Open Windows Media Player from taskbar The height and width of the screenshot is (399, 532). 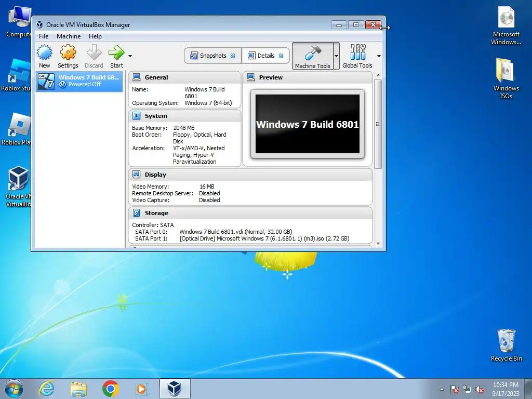tap(142, 389)
